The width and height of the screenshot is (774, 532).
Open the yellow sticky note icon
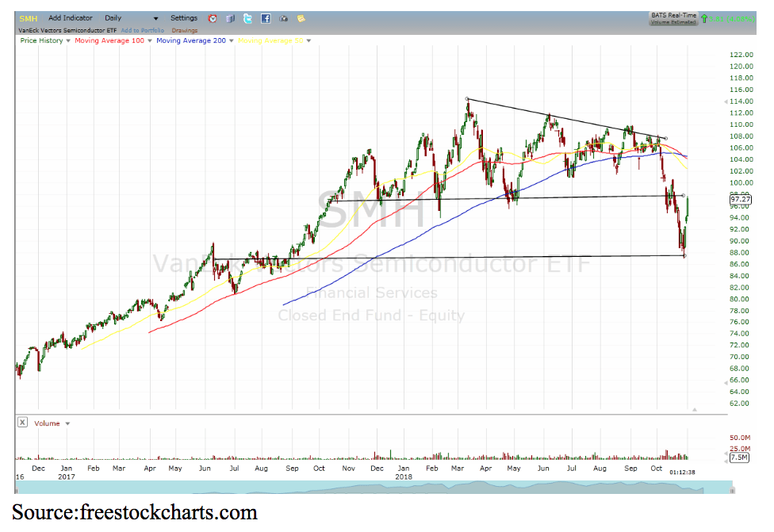click(301, 18)
